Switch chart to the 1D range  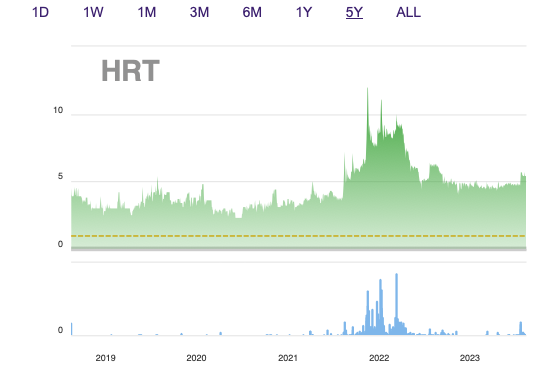click(40, 12)
